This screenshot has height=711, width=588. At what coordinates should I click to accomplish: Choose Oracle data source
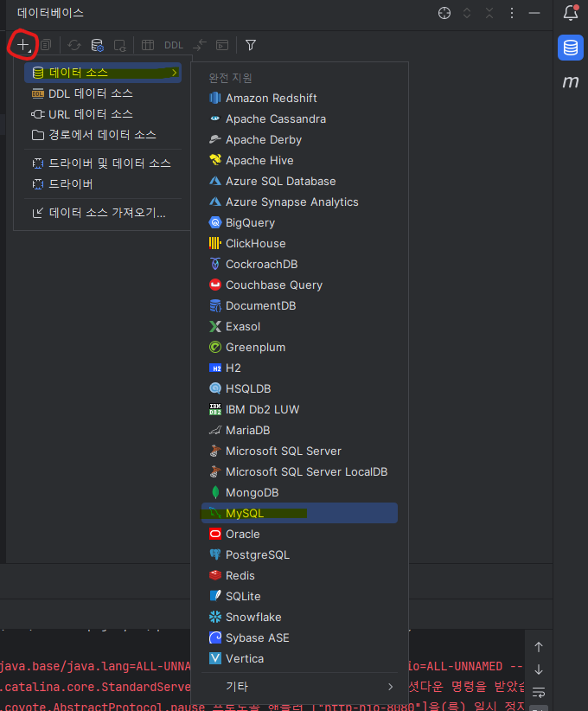tap(300, 535)
